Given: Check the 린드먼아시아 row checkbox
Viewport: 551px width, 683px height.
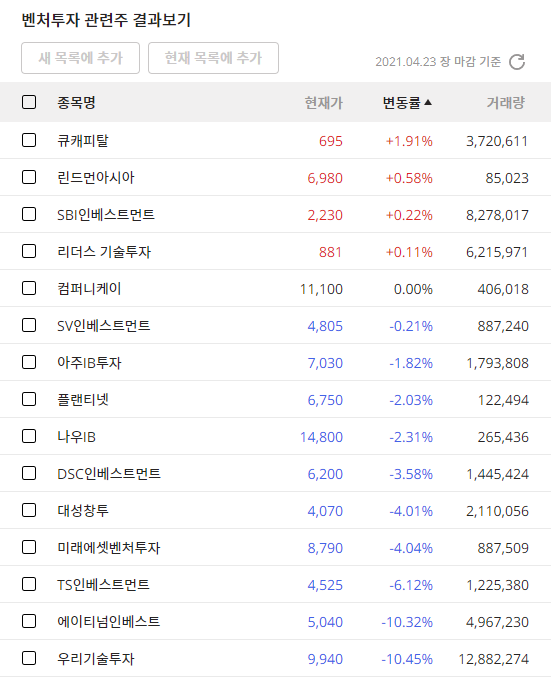Looking at the screenshot, I should [x=29, y=177].
